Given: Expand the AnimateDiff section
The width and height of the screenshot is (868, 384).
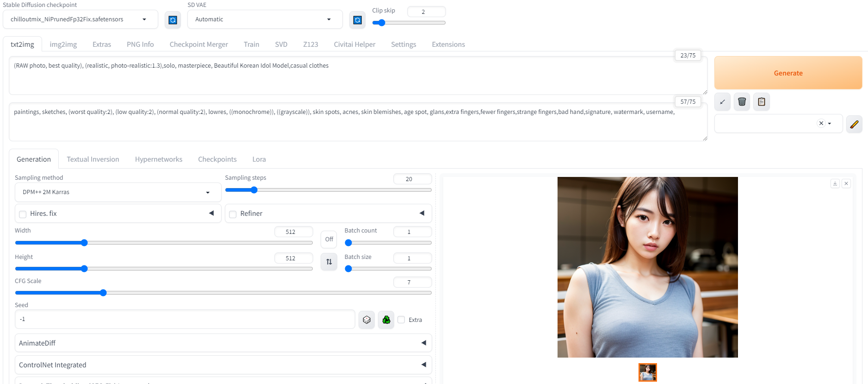Looking at the screenshot, I should tap(223, 343).
